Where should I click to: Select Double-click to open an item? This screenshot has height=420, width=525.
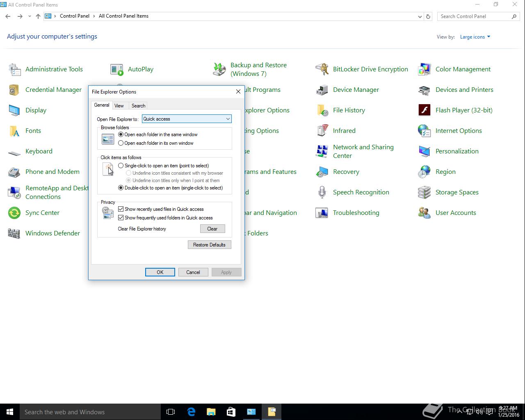(x=121, y=188)
